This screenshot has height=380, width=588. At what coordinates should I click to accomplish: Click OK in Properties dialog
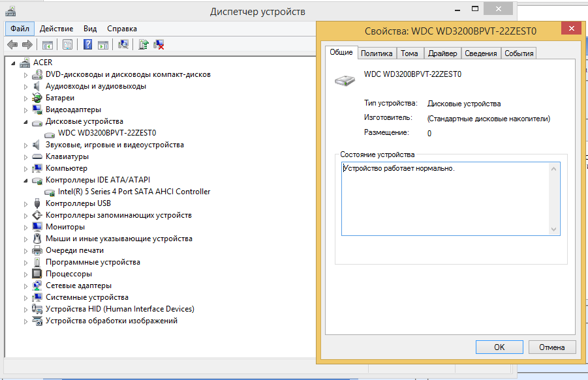click(499, 347)
